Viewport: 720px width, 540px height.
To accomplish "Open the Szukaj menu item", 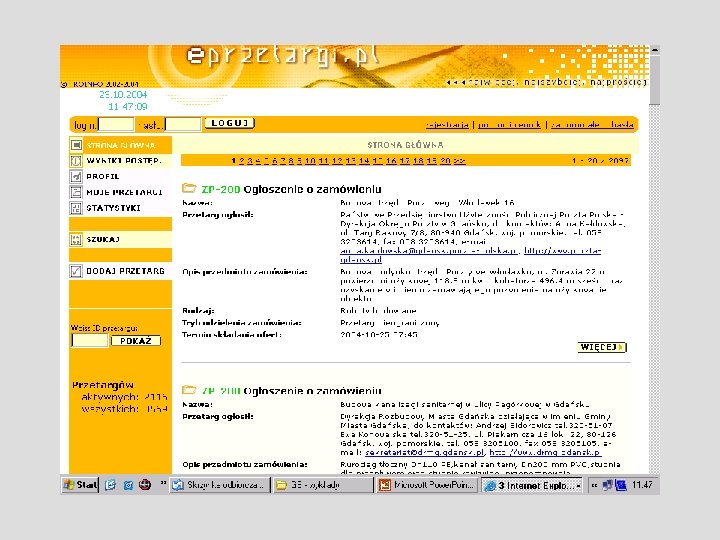I will click(x=103, y=239).
